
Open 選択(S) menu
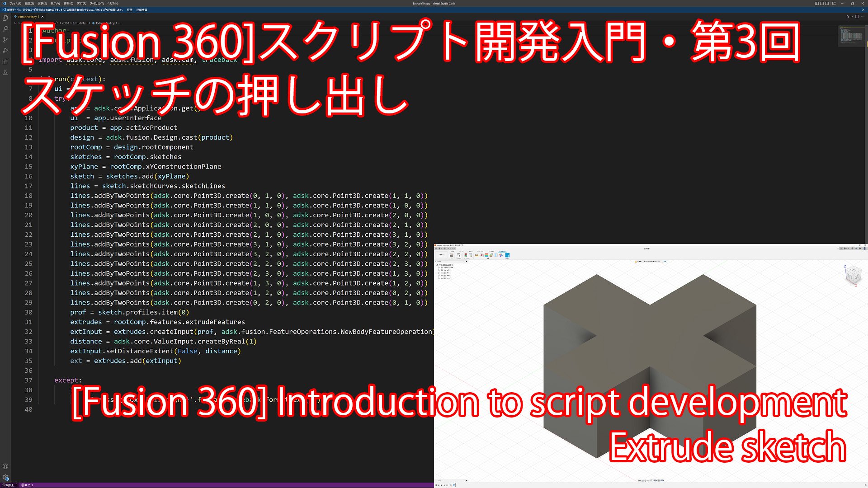[x=42, y=3]
